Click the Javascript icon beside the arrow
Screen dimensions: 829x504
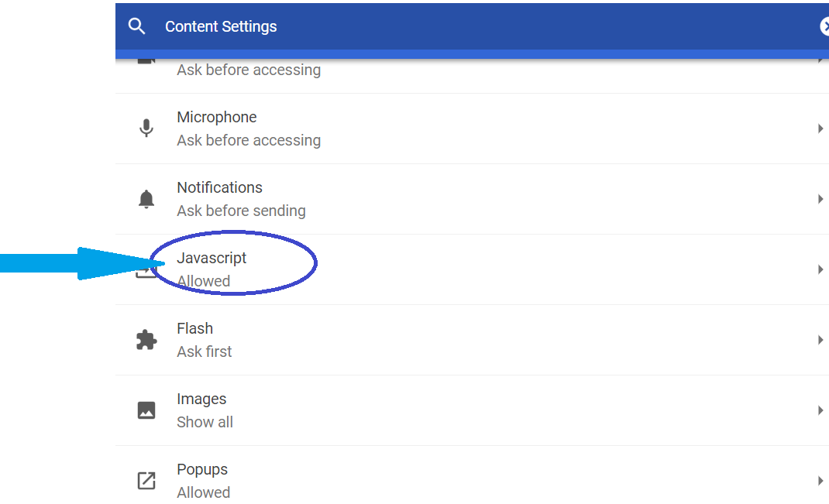146,272
